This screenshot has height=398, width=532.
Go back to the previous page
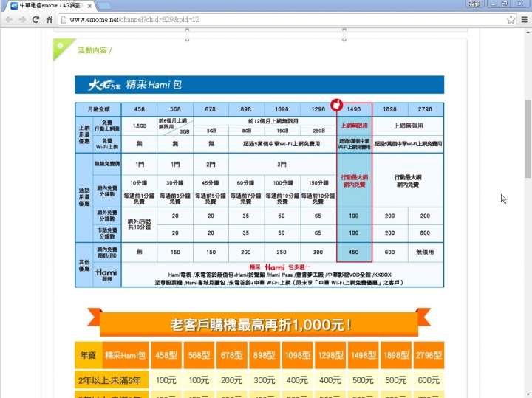(x=9, y=20)
